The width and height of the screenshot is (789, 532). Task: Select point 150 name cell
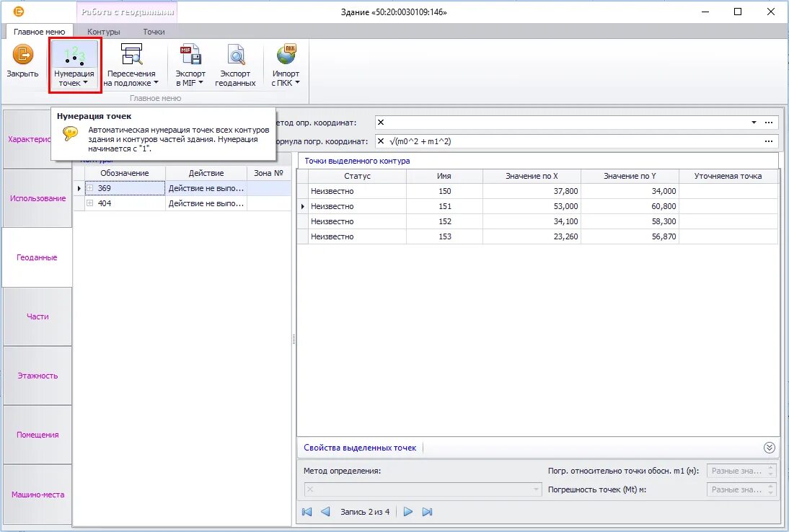click(x=444, y=191)
